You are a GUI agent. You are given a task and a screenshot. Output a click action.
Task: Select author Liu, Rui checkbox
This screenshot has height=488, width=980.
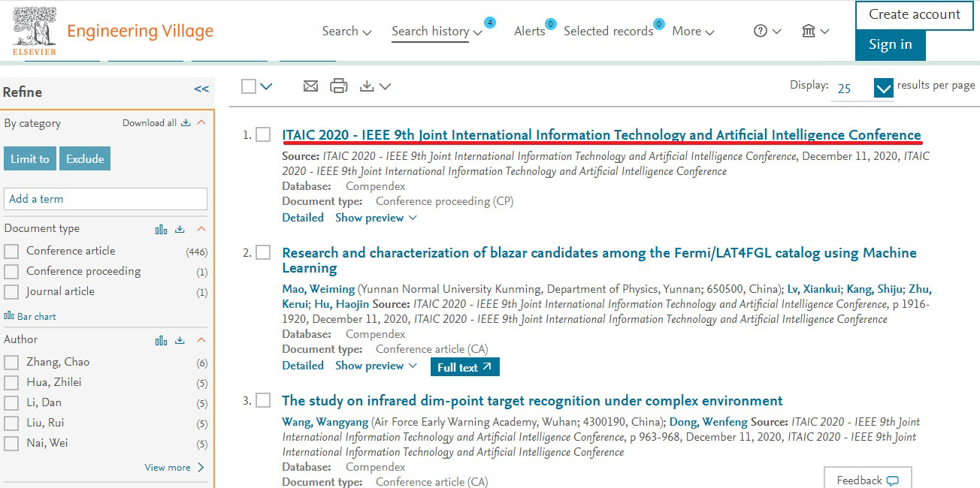(x=11, y=423)
